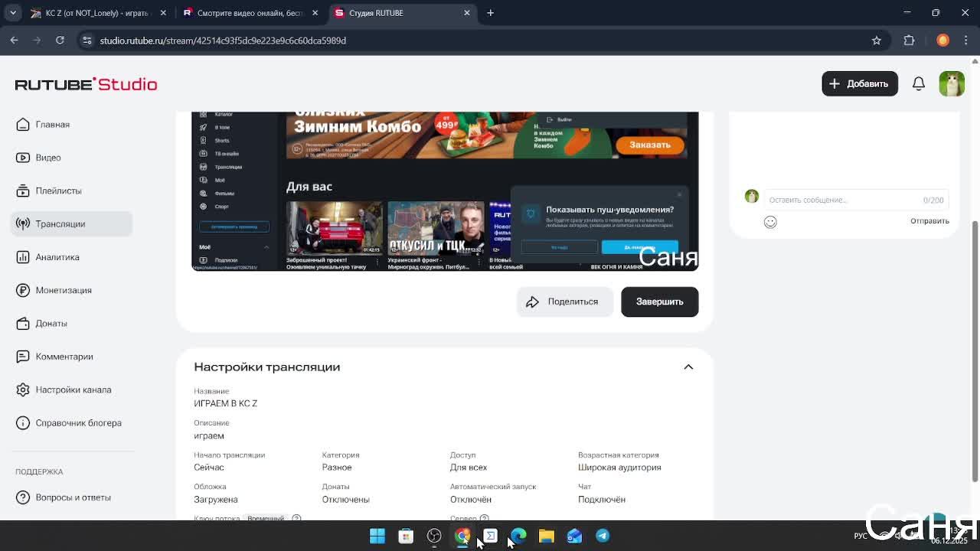Send the chat message with Отправить

click(929, 221)
